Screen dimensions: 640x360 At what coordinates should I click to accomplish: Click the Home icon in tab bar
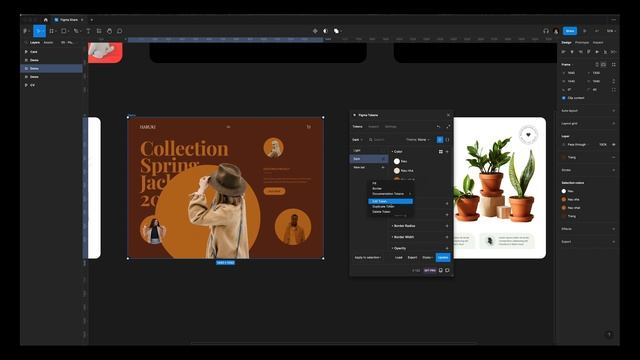pos(46,20)
